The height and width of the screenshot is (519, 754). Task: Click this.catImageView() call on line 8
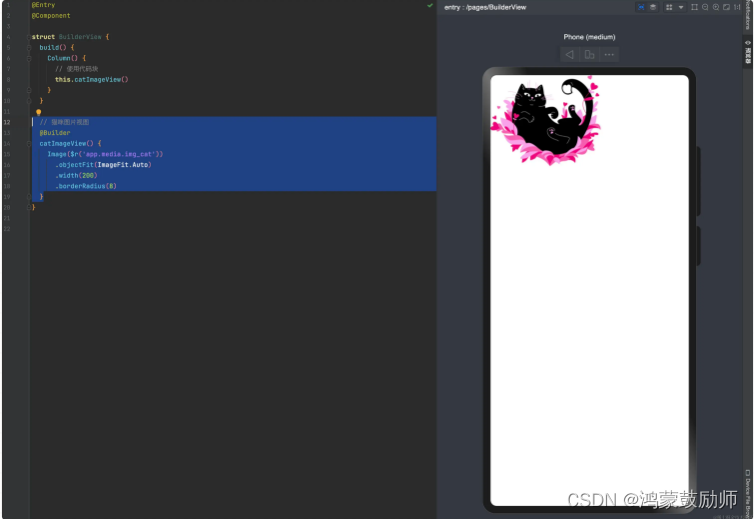91,79
